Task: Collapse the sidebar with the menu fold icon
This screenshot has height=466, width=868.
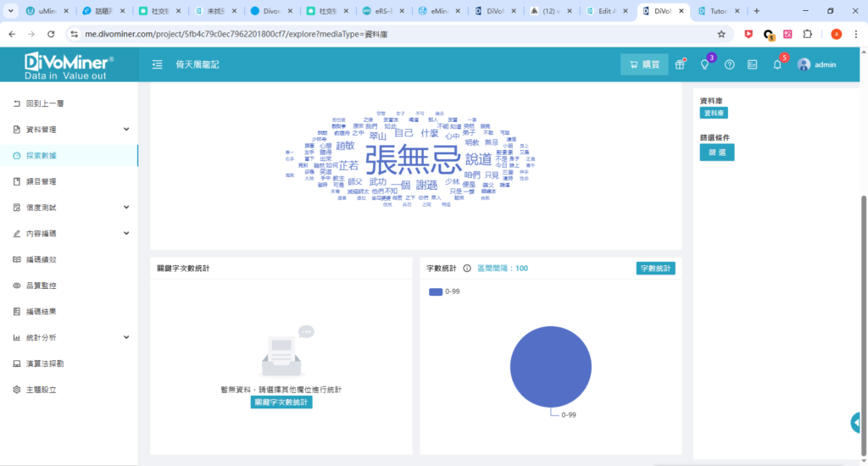Action: pos(157,64)
